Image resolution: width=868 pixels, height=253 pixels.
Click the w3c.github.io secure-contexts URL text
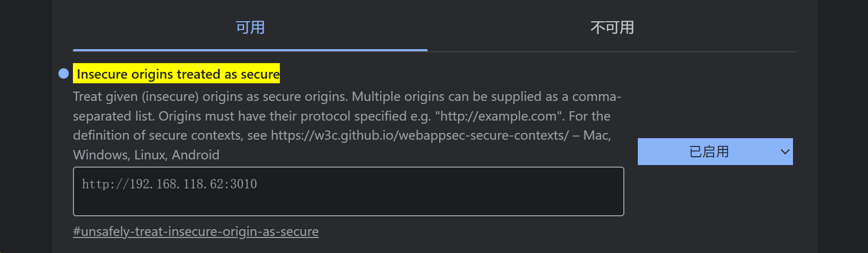tap(420, 136)
